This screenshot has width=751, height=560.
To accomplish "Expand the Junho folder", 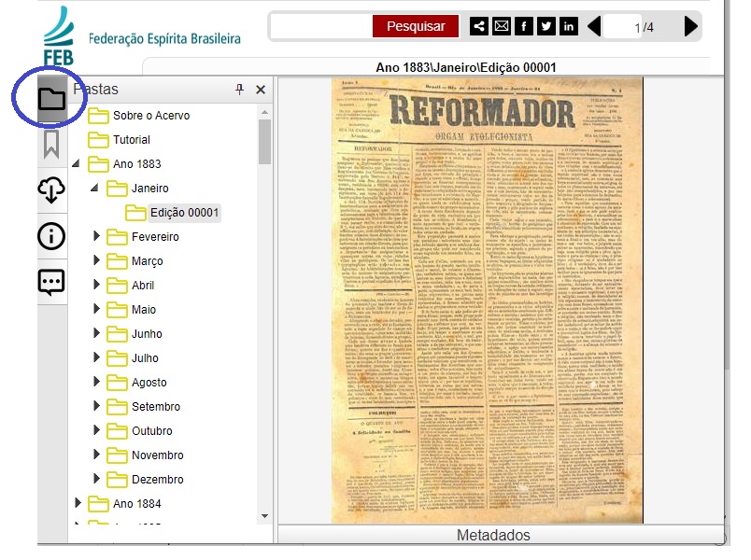I will pyautogui.click(x=96, y=332).
